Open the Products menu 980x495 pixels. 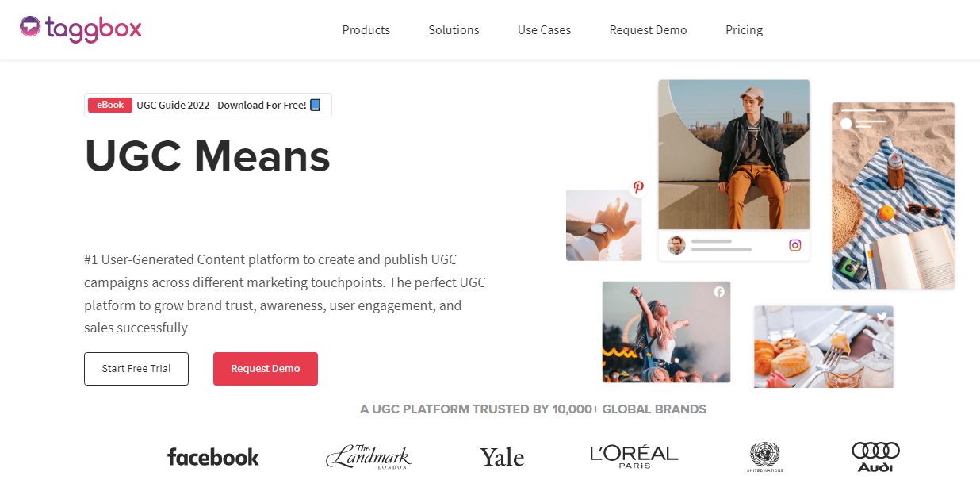(x=366, y=30)
